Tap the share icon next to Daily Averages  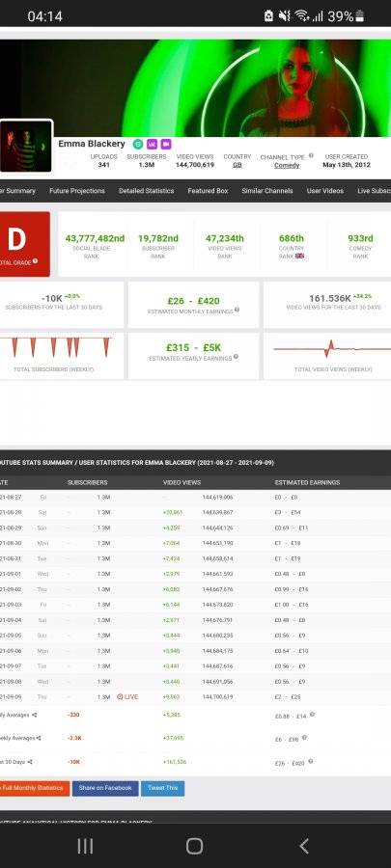(x=35, y=716)
